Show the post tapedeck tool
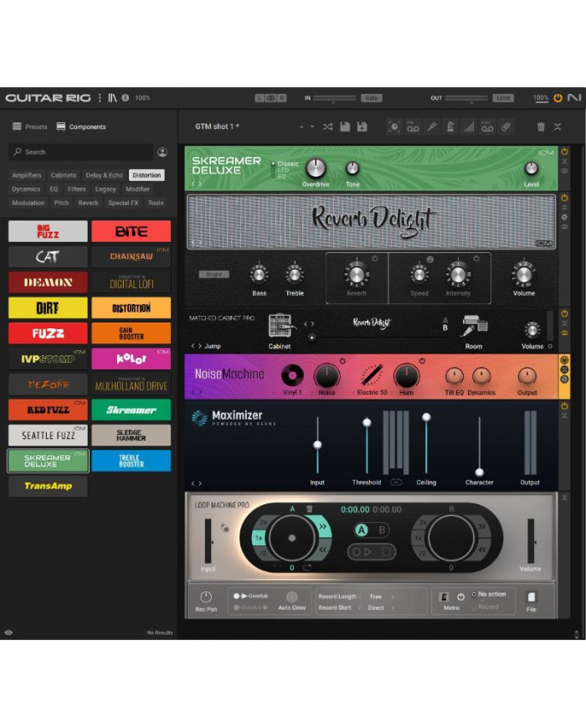 pyautogui.click(x=487, y=126)
